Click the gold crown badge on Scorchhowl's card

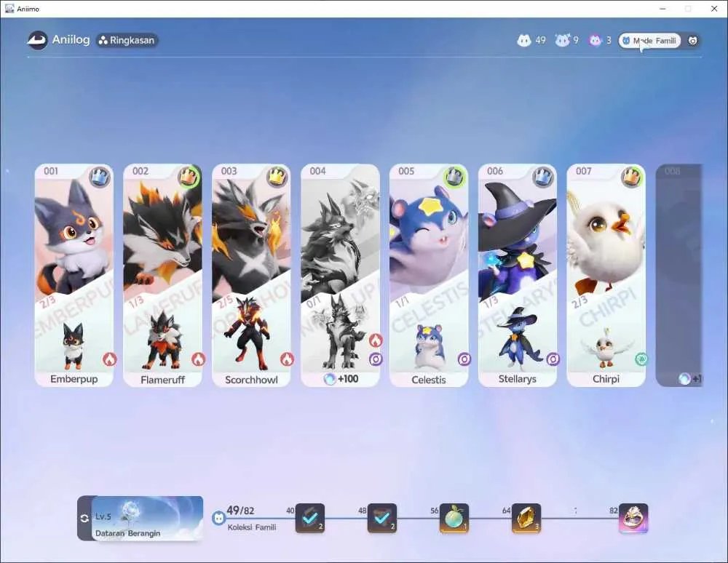tap(277, 177)
